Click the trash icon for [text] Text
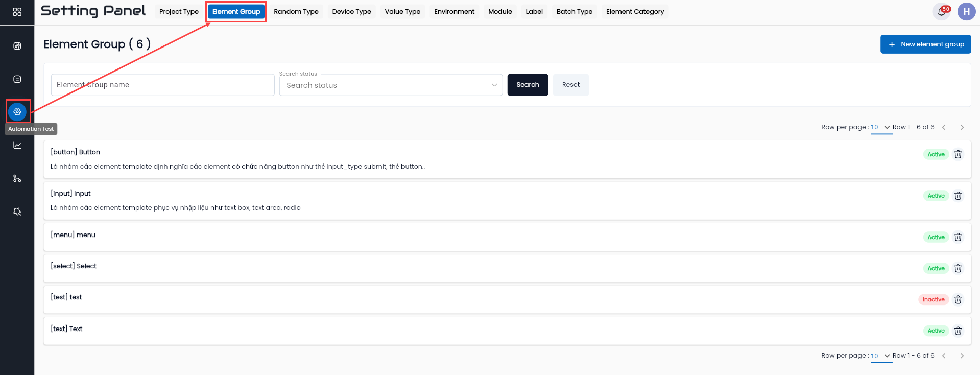The image size is (980, 375). [x=958, y=331]
